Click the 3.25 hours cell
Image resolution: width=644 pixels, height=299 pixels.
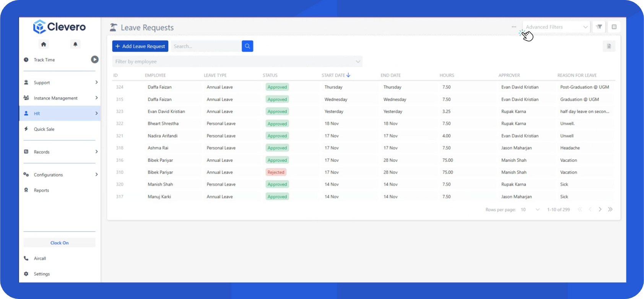(x=446, y=112)
